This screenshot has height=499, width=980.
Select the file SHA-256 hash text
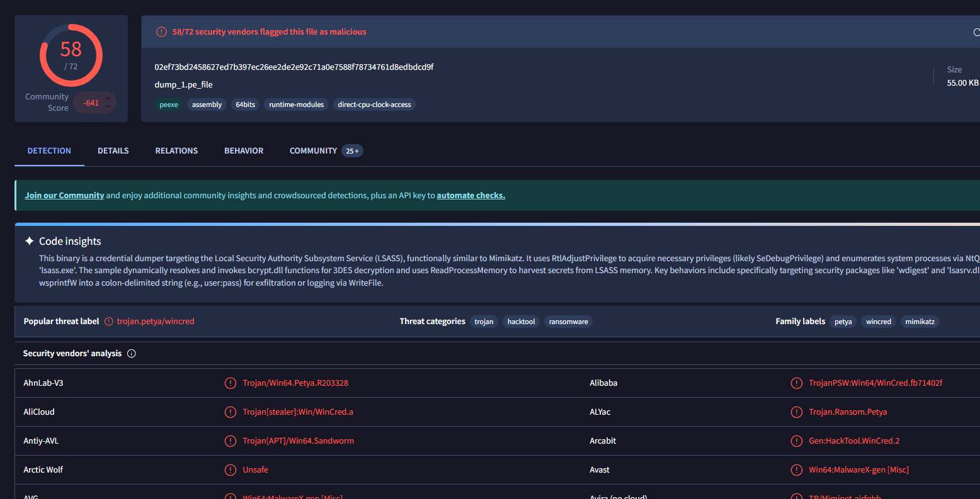(x=294, y=67)
